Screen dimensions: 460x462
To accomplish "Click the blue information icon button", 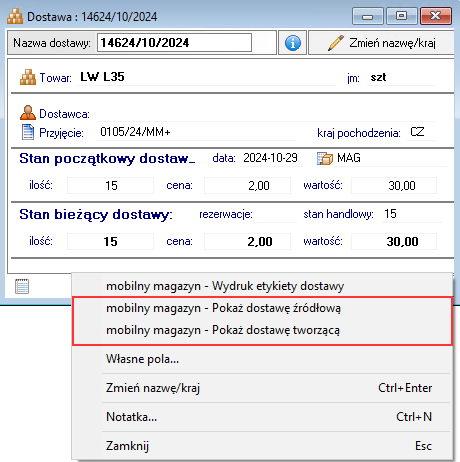I will 292,43.
